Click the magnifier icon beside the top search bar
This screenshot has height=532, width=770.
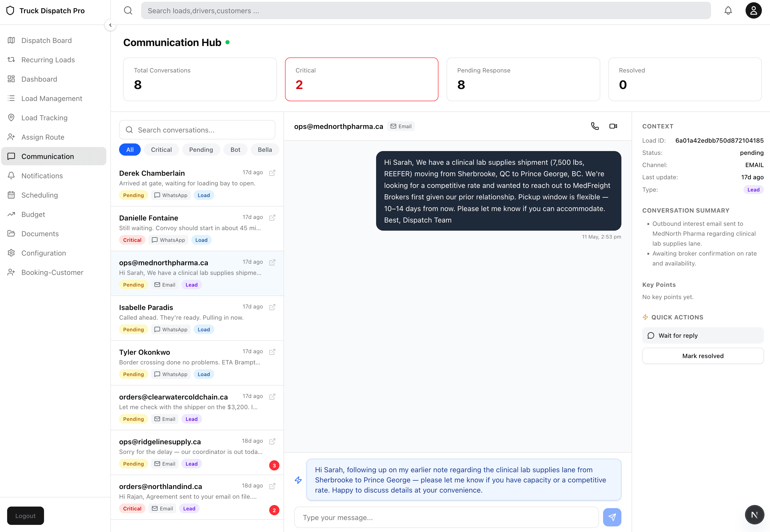128,11
